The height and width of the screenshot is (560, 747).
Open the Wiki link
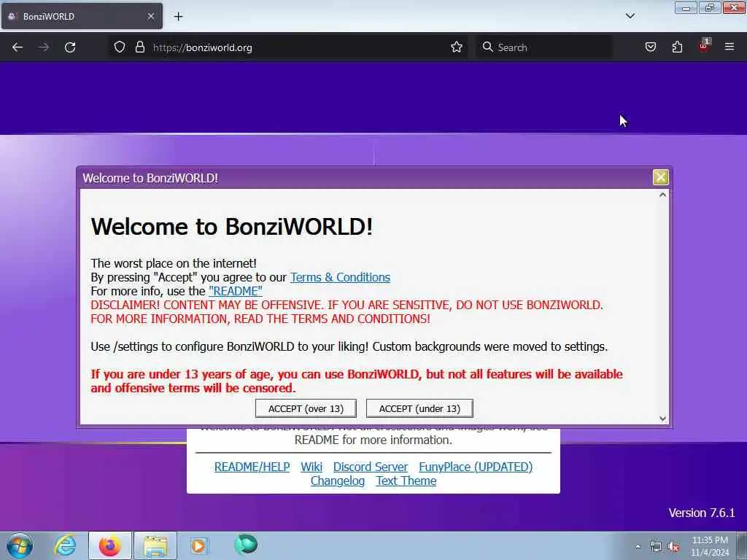[x=311, y=467]
